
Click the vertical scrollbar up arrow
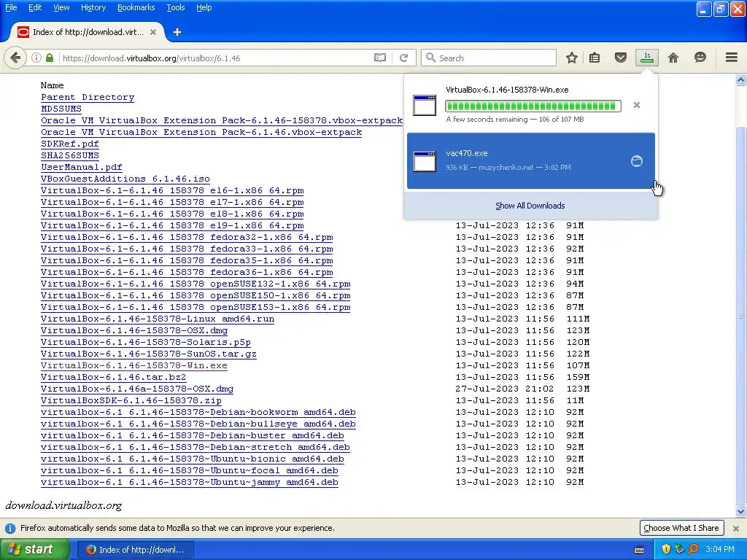click(741, 80)
